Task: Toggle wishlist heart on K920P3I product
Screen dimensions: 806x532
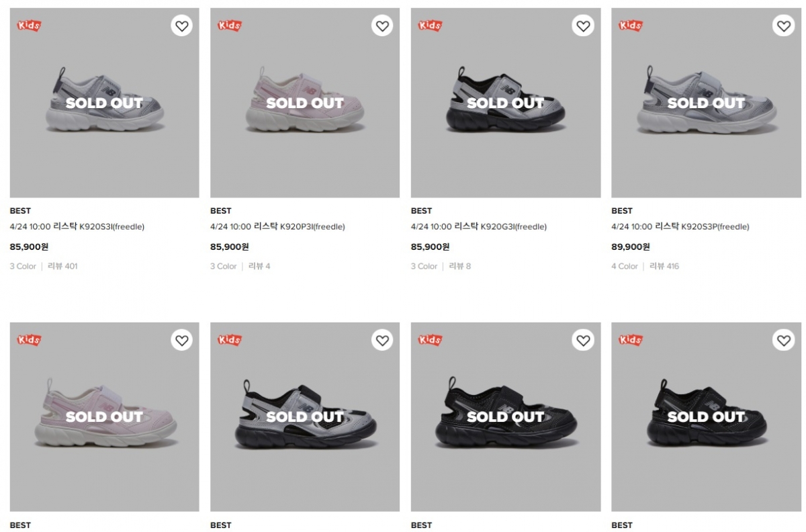Action: coord(382,26)
